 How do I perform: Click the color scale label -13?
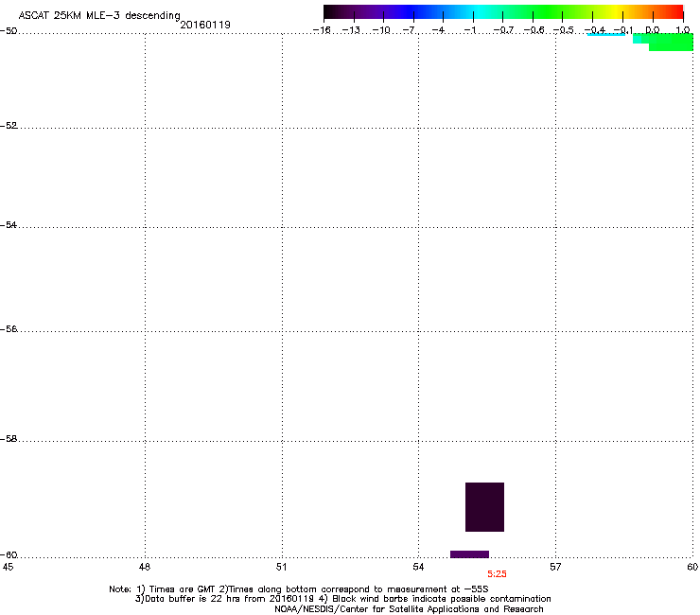(x=351, y=30)
